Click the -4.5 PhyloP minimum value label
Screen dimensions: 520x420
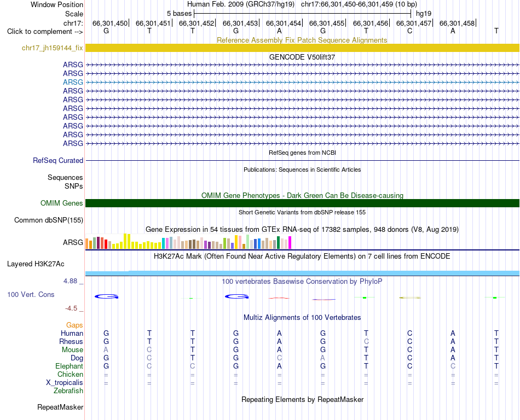coord(71,308)
